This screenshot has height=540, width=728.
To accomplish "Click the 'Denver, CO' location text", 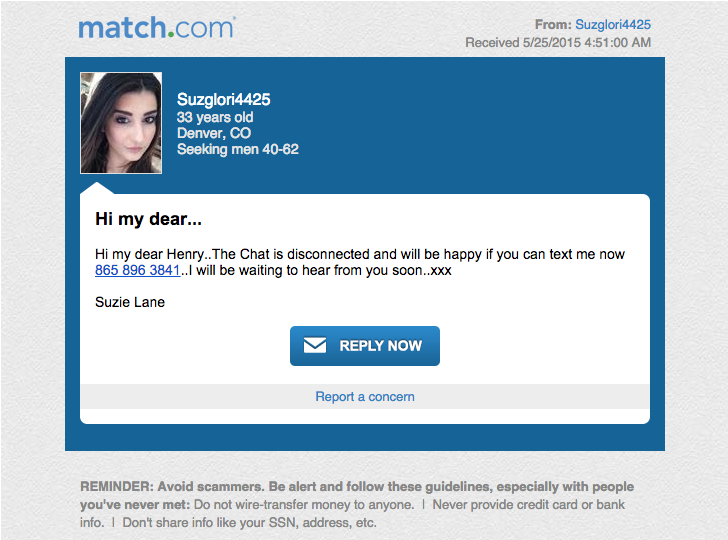I will 214,133.
